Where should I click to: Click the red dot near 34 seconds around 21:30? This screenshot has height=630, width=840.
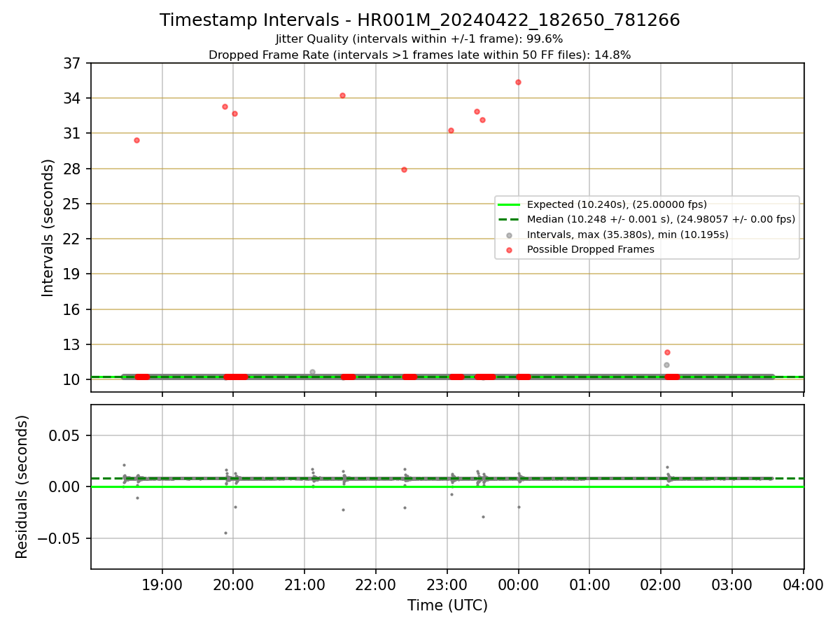(342, 95)
